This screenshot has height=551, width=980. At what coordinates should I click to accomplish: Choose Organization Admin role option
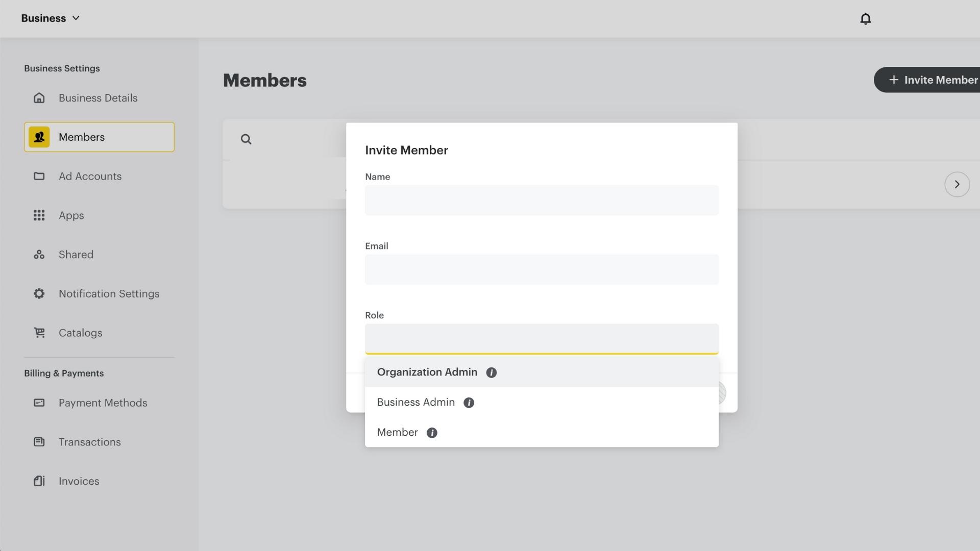(542, 372)
